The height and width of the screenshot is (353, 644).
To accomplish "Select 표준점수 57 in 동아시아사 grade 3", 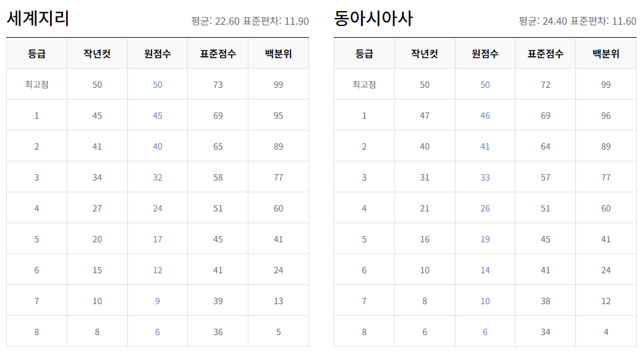I will [546, 177].
